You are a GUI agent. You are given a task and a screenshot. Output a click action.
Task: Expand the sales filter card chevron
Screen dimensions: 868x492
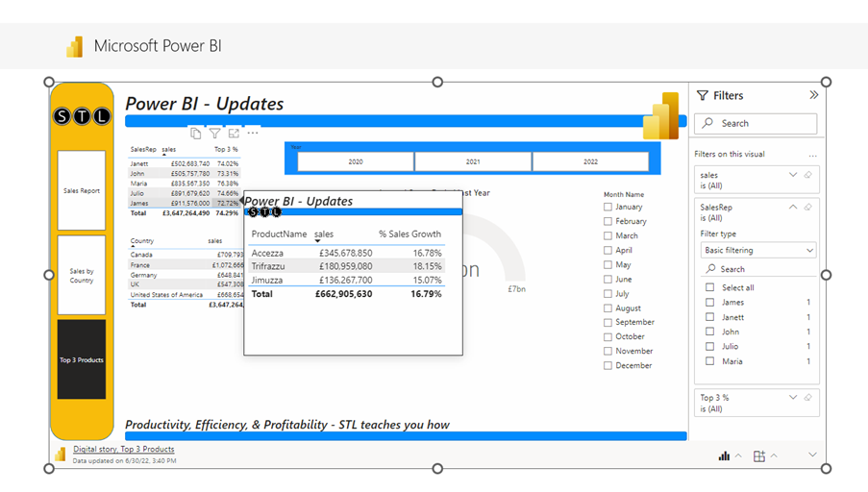[793, 175]
